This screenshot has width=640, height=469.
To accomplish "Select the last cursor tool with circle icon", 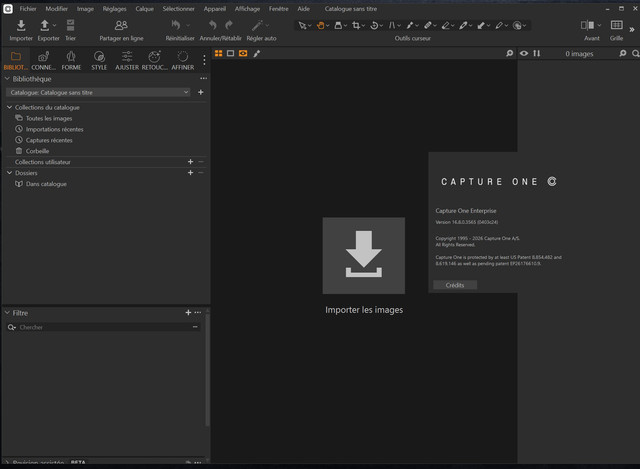I will pos(517,25).
